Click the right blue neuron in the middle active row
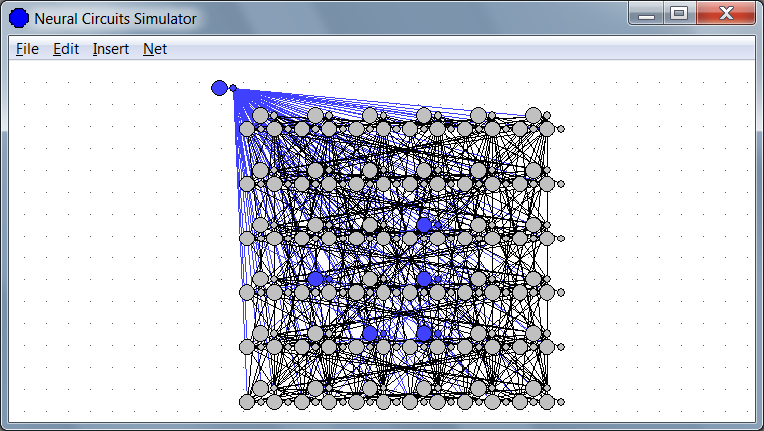This screenshot has width=764, height=431. tap(424, 278)
